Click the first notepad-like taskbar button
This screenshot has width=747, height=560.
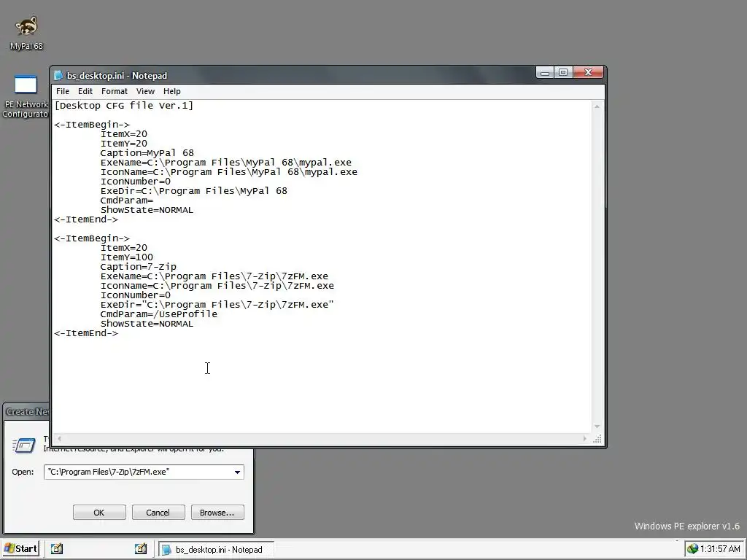click(x=57, y=548)
